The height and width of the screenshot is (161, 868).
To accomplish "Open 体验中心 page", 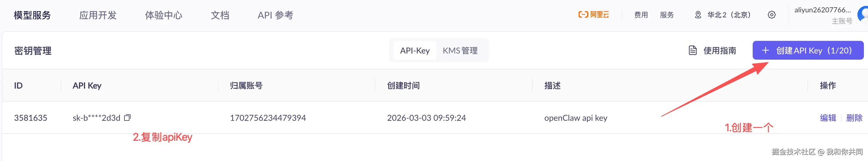I will point(163,15).
